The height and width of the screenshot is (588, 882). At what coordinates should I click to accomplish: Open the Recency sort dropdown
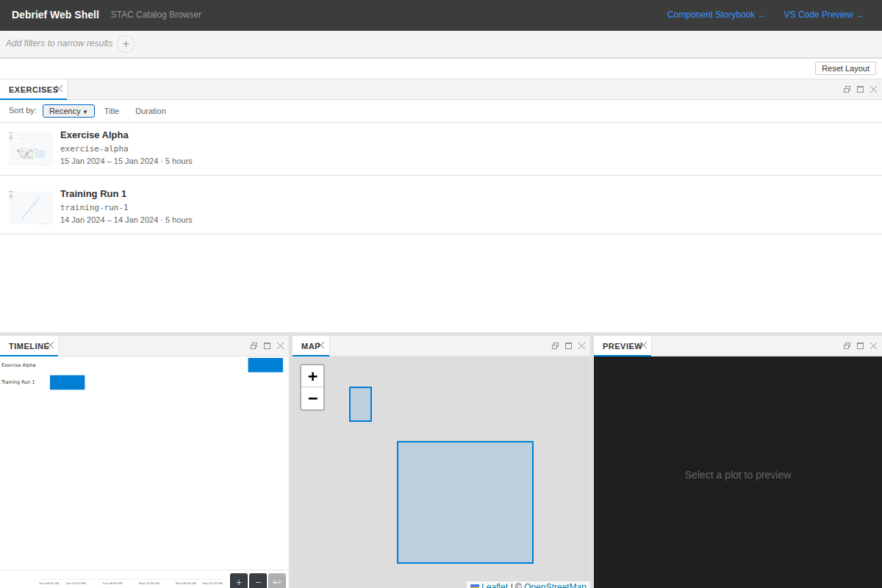coord(68,110)
